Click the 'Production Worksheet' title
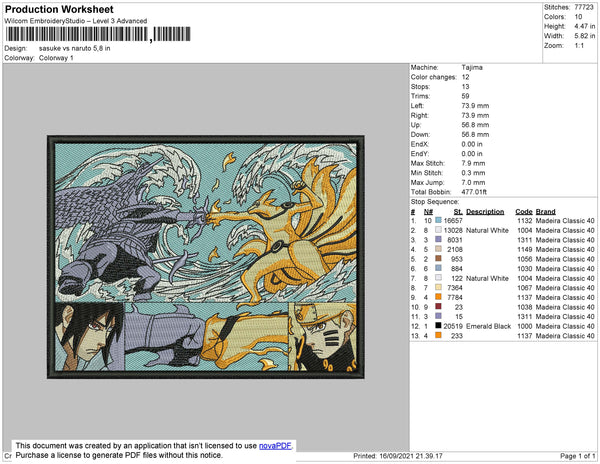The height and width of the screenshot is (464, 600). (59, 10)
